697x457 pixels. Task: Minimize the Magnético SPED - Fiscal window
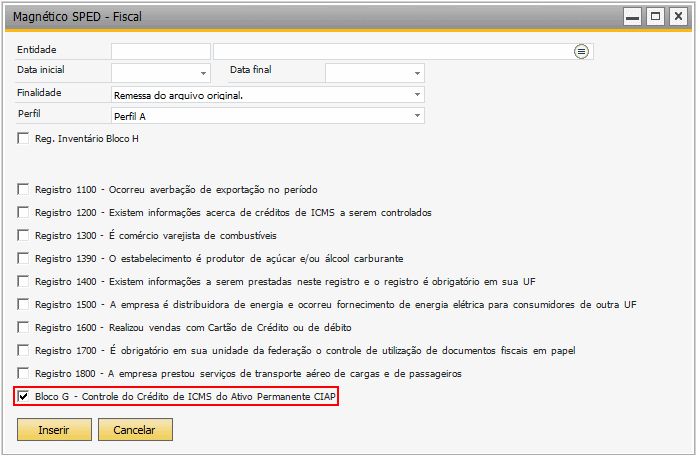point(632,17)
